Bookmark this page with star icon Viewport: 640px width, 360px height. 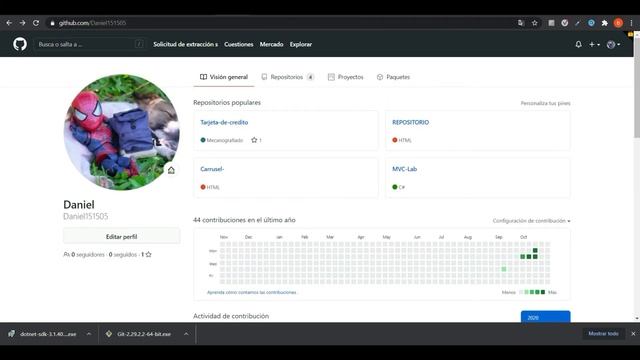[x=535, y=23]
